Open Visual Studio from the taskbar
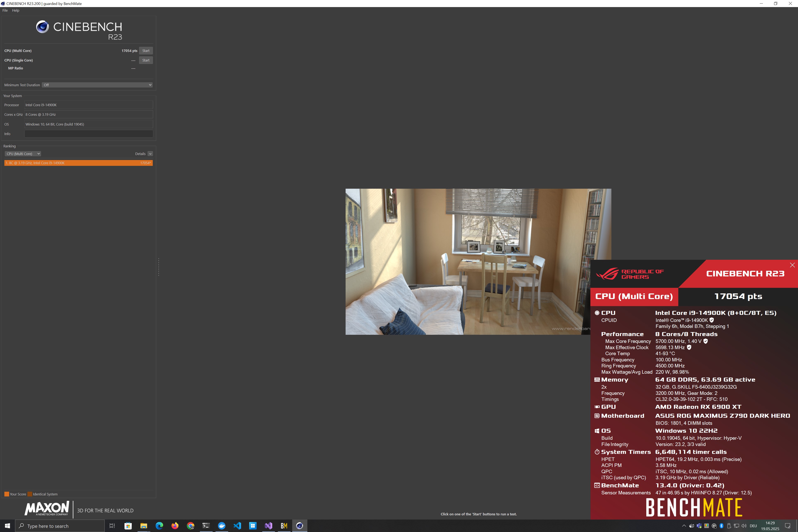This screenshot has height=532, width=798. click(x=268, y=526)
